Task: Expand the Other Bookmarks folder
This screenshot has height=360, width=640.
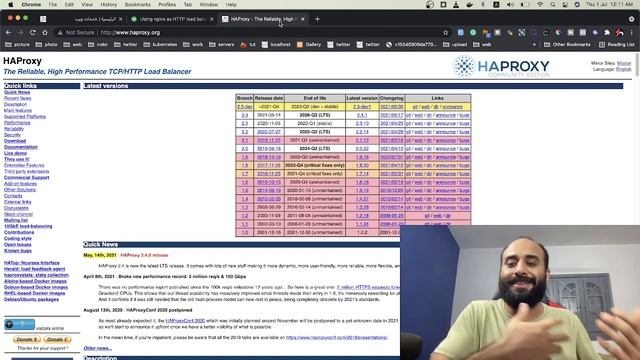Action: pyautogui.click(x=567, y=44)
